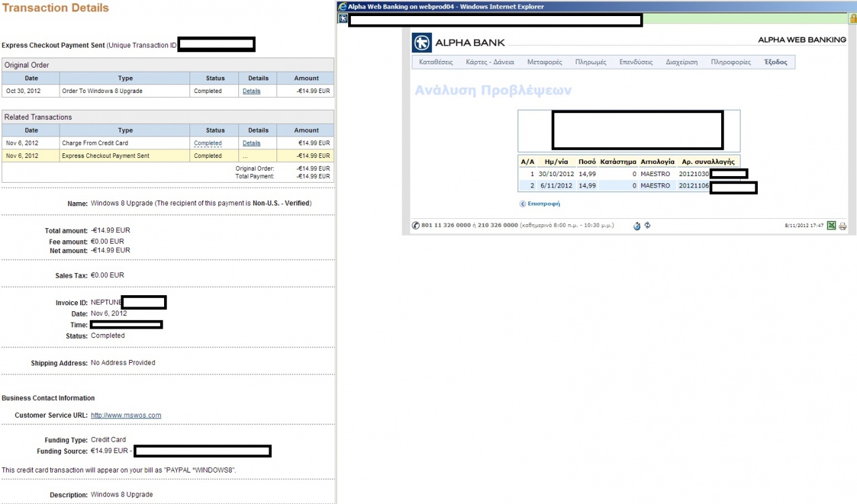Click the Funding Type Credit Card value
The width and height of the screenshot is (857, 504).
(108, 440)
